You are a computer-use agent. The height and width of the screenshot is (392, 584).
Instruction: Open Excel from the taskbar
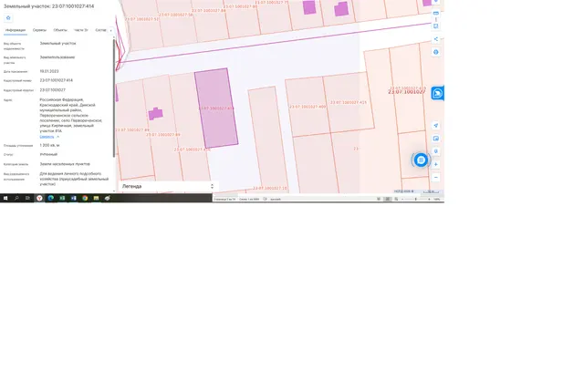[62, 198]
